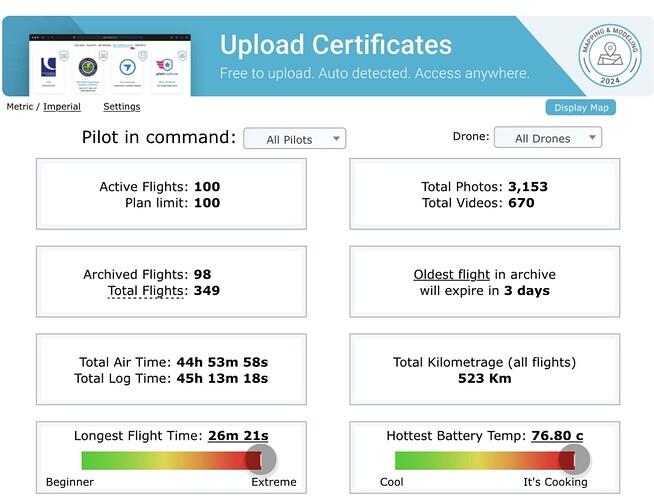Click the dotted Total Flights label
Viewport: 654px width, 500px height.
(146, 291)
